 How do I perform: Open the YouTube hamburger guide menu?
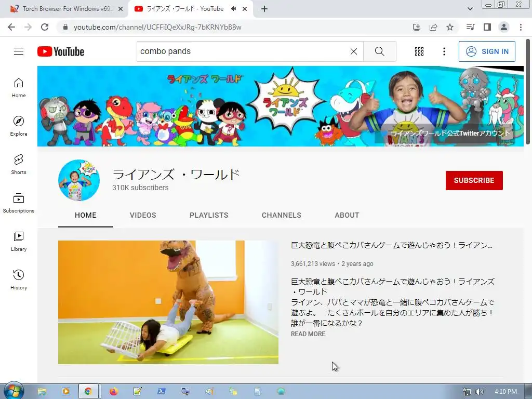[x=19, y=51]
